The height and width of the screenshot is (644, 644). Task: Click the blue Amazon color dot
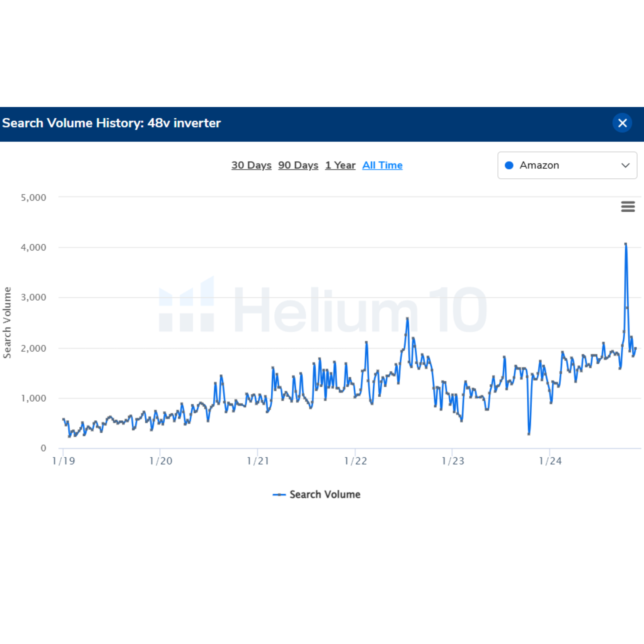pyautogui.click(x=509, y=165)
